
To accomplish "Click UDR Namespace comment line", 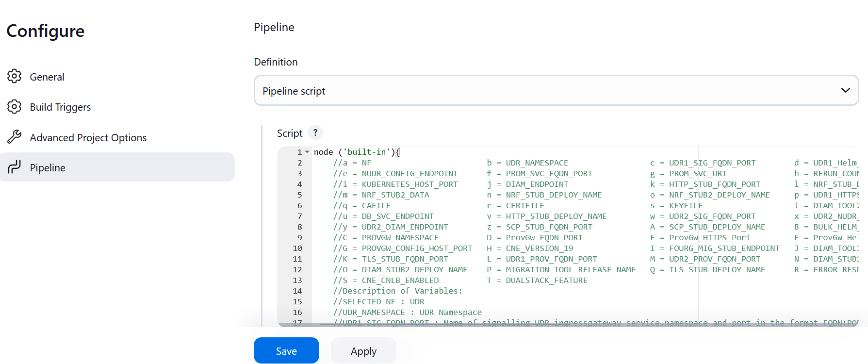I will (x=407, y=312).
